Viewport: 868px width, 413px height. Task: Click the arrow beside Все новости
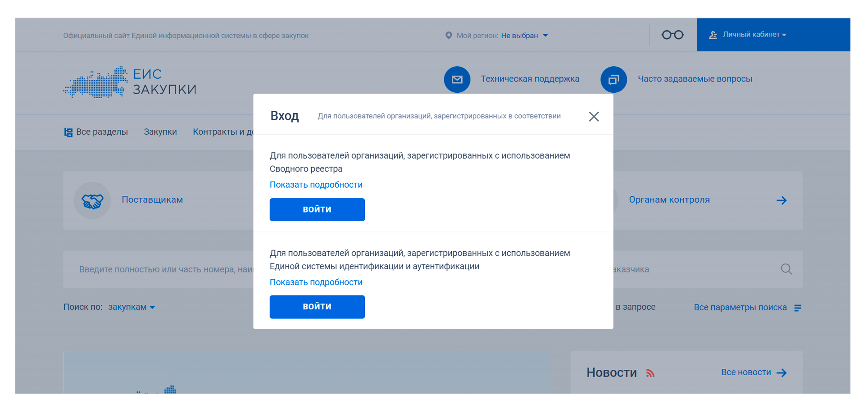782,373
